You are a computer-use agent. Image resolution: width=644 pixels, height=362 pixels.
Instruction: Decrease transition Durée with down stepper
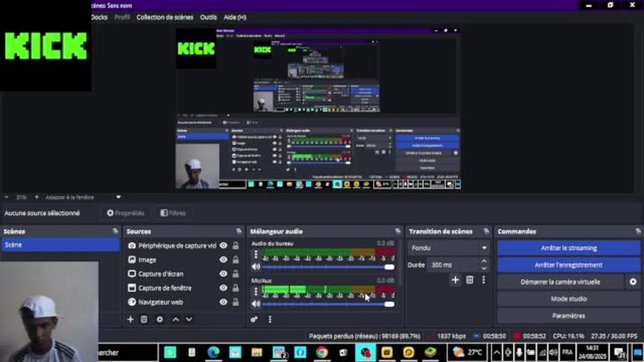click(x=484, y=268)
